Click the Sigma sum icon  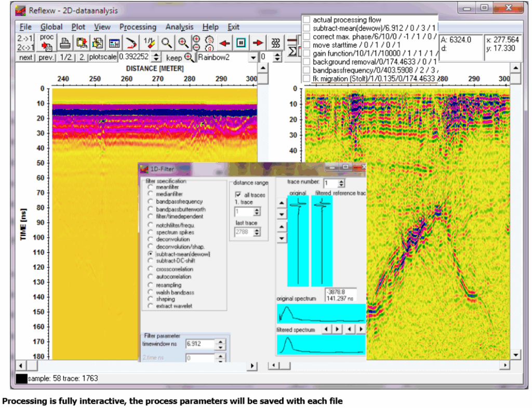(292, 51)
